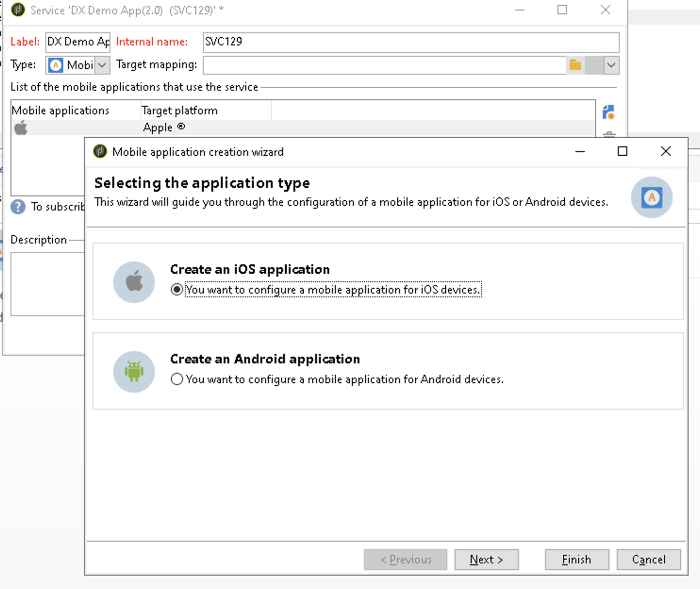
Task: Click the Internal name field showing SVC129
Action: (x=411, y=42)
